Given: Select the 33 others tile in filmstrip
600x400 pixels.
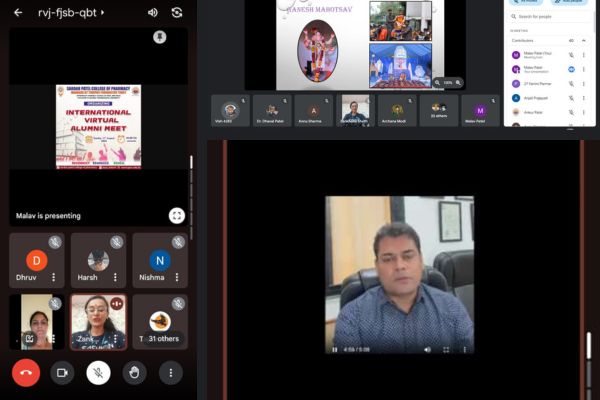Looking at the screenshot, I should (x=439, y=110).
